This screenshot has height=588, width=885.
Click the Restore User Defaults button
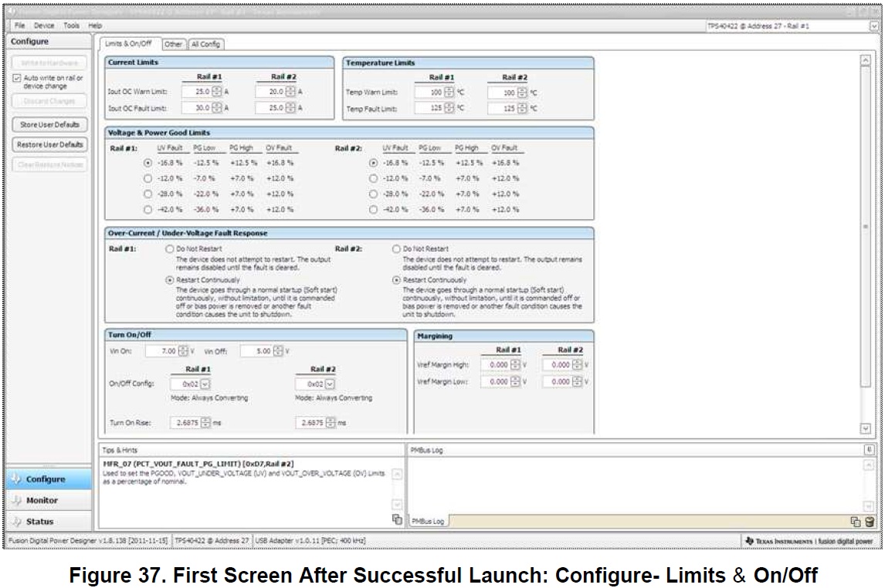(x=49, y=144)
